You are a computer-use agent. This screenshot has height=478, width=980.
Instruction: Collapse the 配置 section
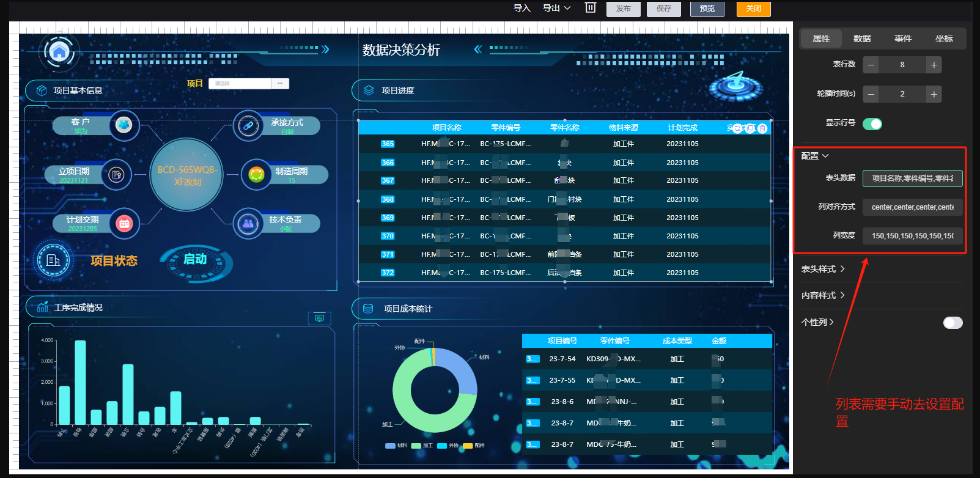tap(815, 156)
